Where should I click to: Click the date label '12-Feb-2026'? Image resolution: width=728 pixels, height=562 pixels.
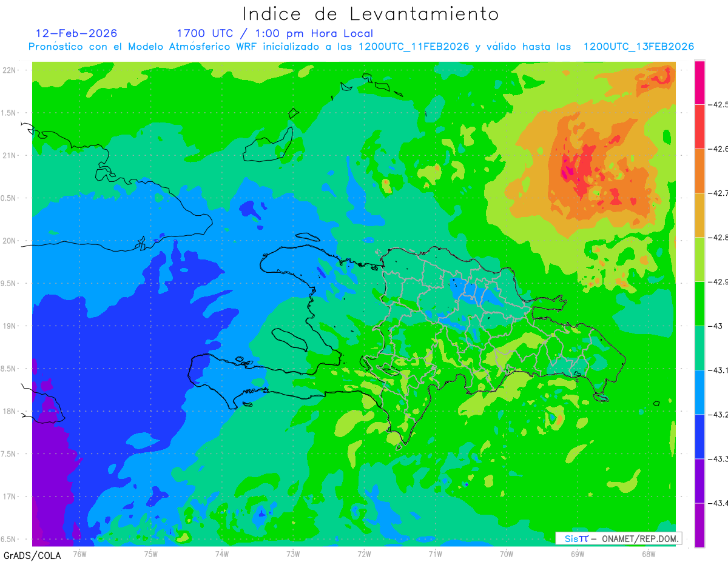[76, 33]
